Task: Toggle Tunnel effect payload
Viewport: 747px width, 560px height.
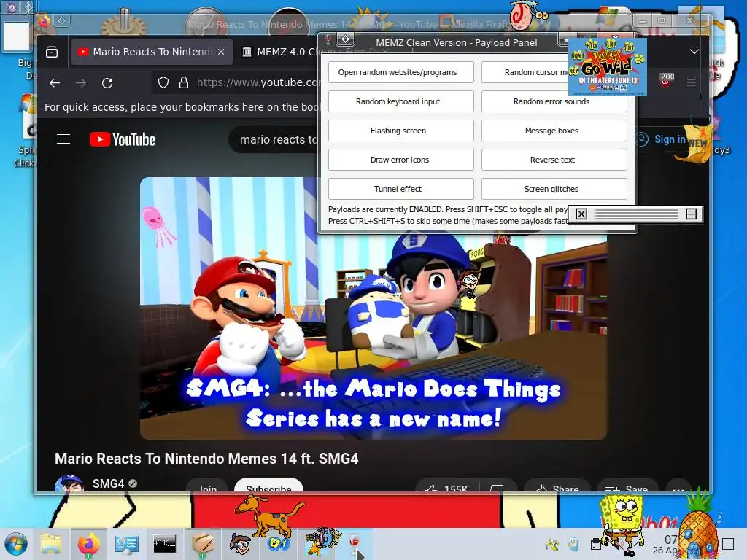Action: [x=400, y=189]
